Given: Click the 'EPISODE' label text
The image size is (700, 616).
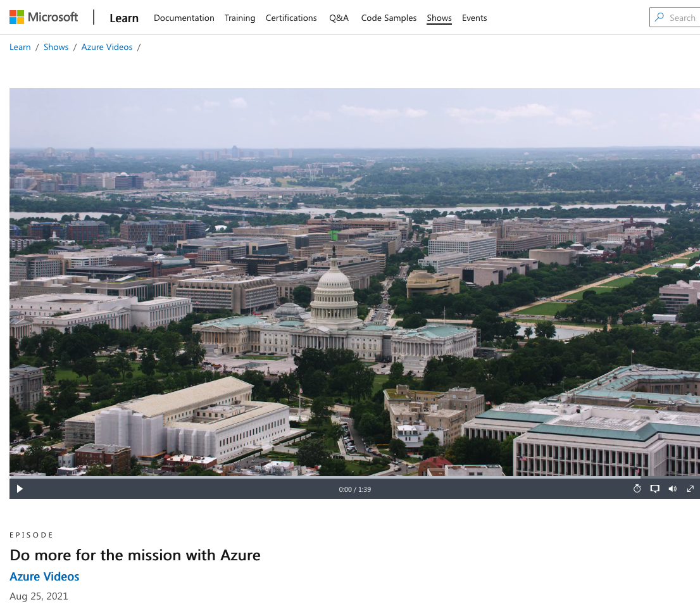Looking at the screenshot, I should pos(32,535).
